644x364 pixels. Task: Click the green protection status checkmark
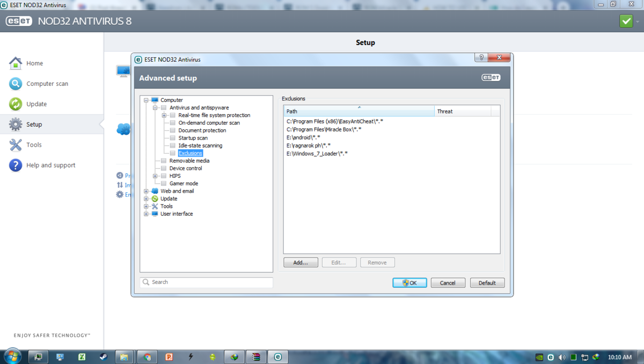626,21
